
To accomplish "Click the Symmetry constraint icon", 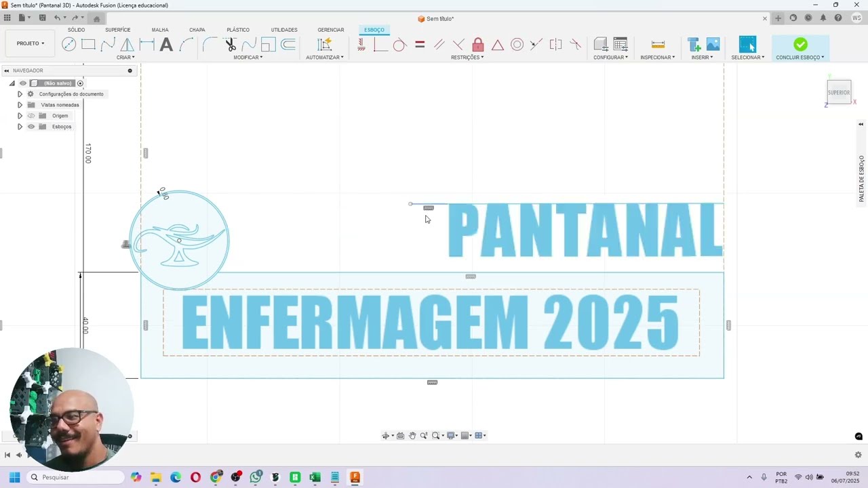I will (x=556, y=45).
